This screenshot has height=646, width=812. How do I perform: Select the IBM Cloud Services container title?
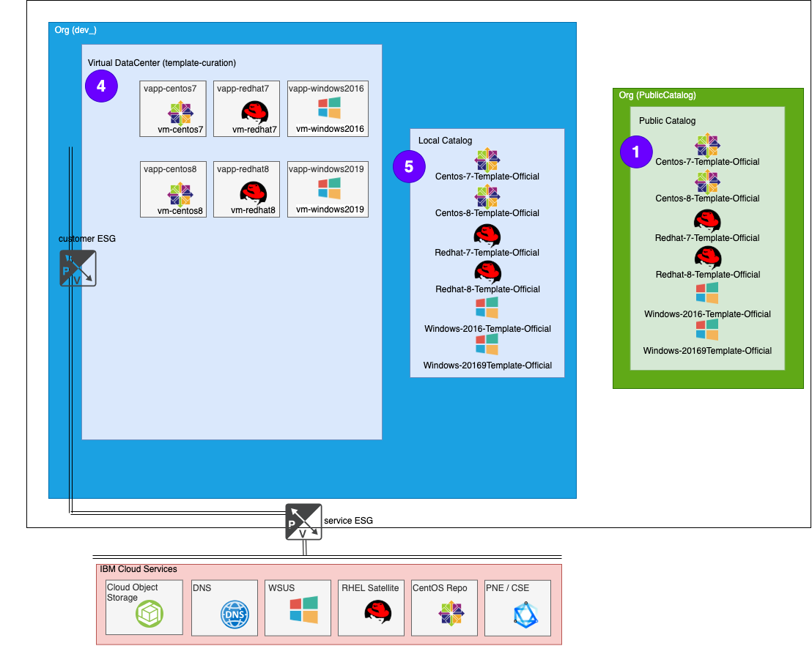coord(138,569)
